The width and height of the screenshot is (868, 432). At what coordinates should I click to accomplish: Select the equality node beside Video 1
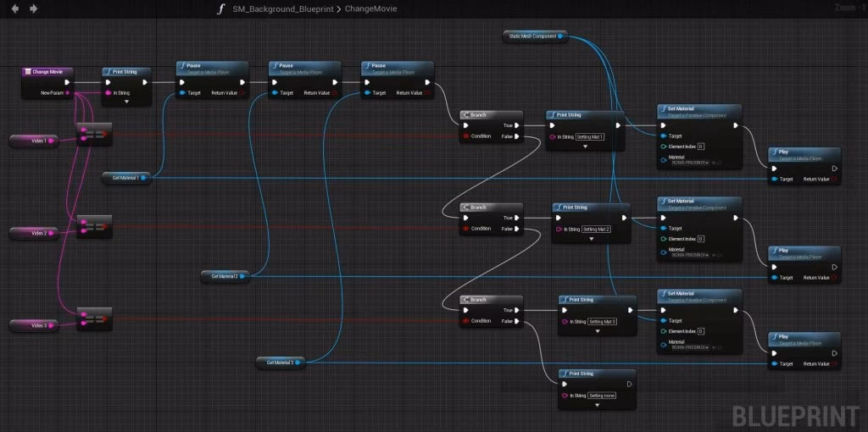click(x=95, y=134)
